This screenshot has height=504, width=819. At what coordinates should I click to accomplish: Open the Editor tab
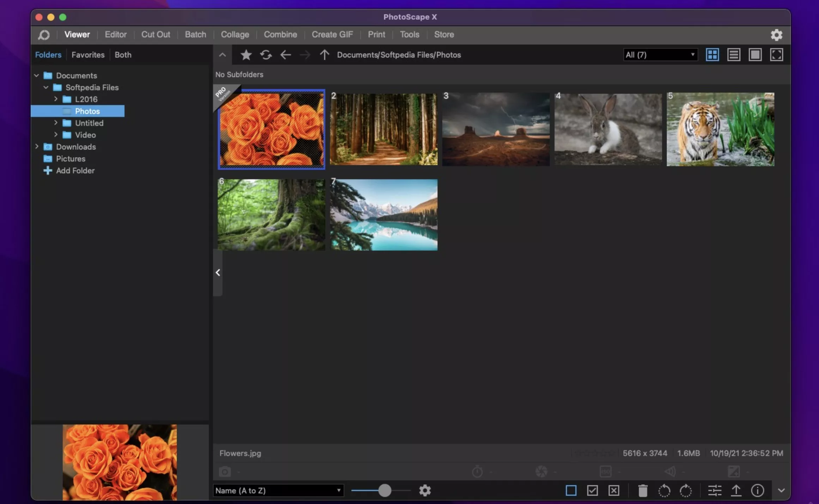click(115, 35)
